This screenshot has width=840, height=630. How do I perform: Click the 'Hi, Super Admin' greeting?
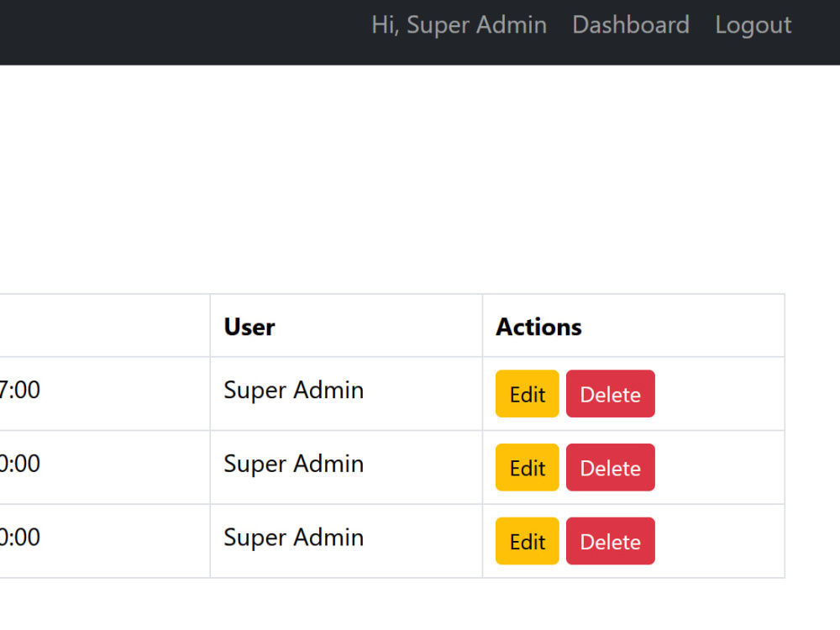(x=459, y=25)
